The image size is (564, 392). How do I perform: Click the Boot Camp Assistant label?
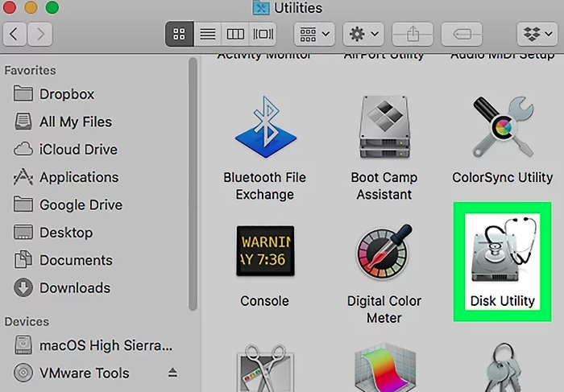click(384, 186)
